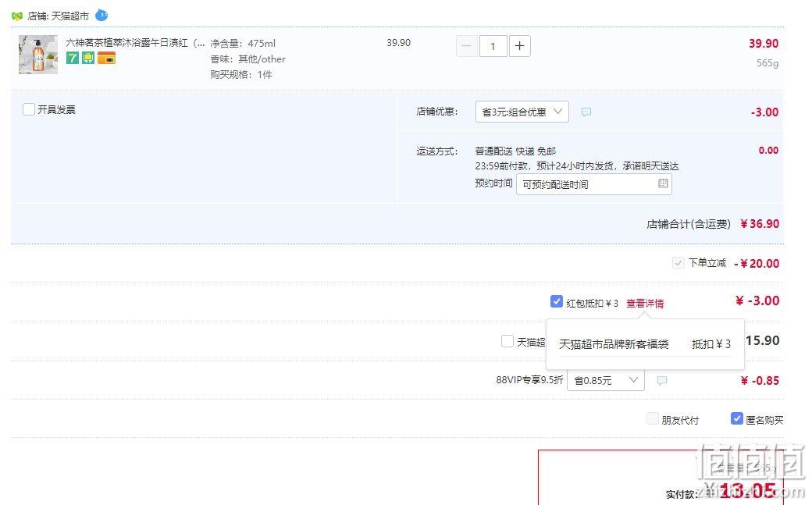This screenshot has width=812, height=505.
Task: Click the blue Wangwang chat icon
Action: point(101,15)
